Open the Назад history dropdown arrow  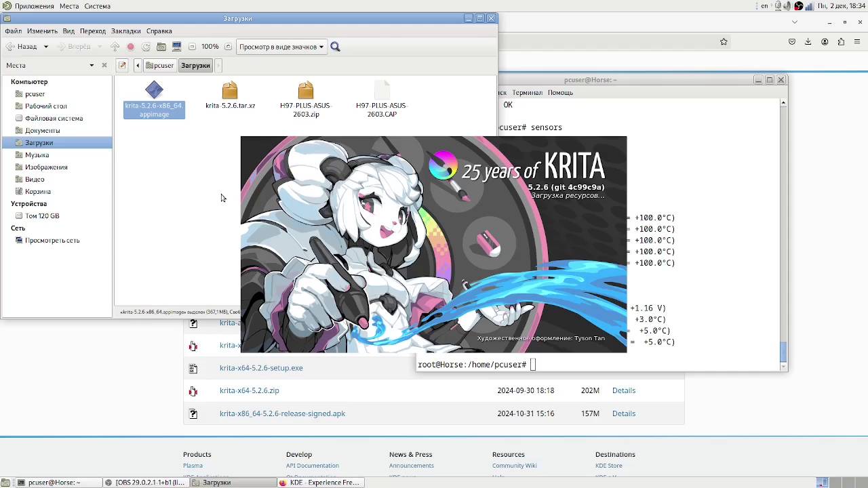pos(45,47)
